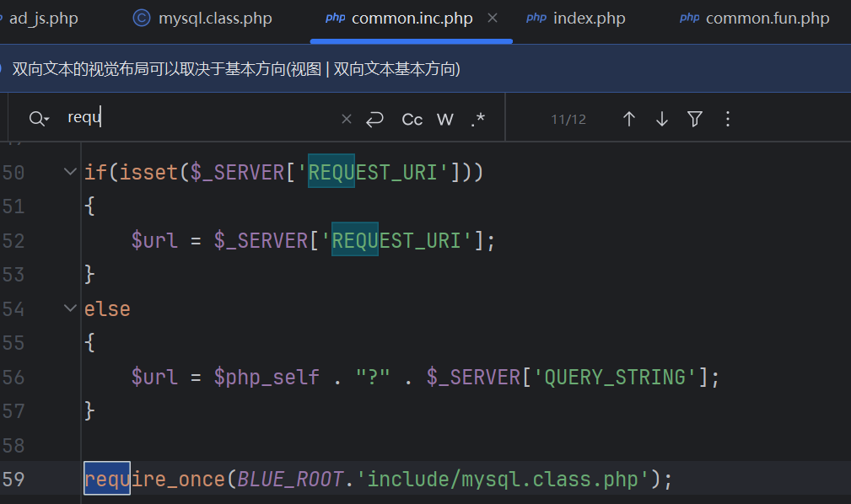This screenshot has height=504, width=851.
Task: Open more search options menu
Action: coord(728,119)
